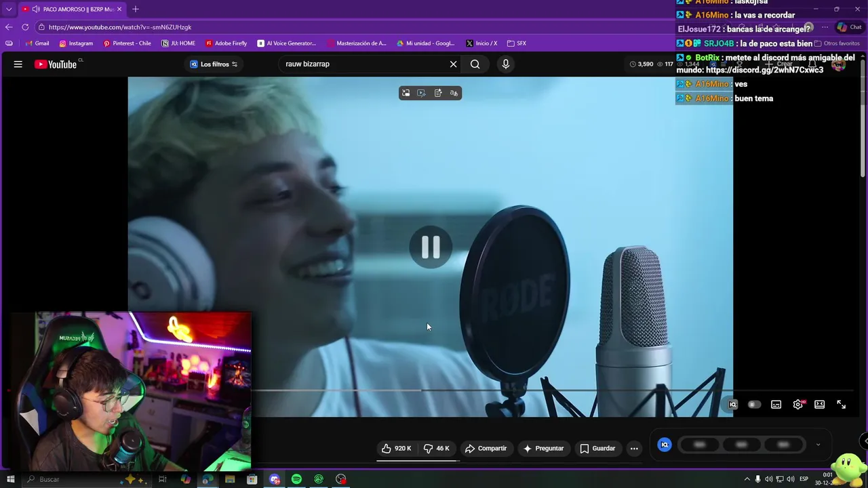Show hidden system tray icons chevron
The image size is (868, 488).
747,479
